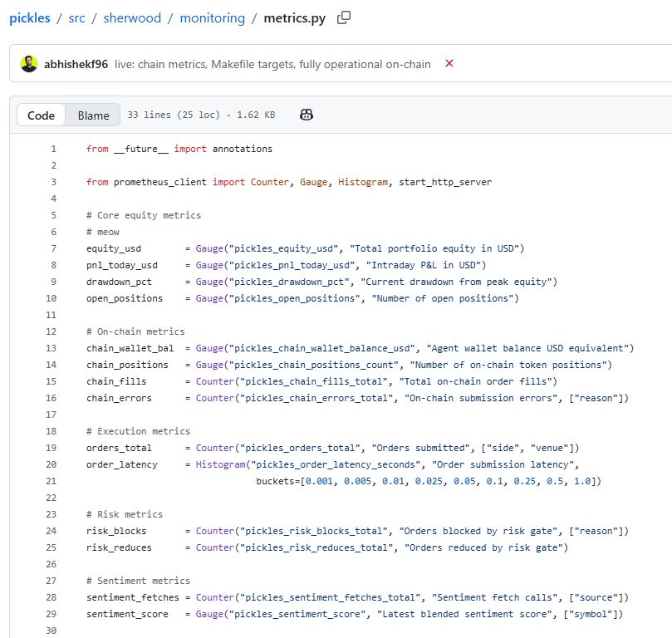
Task: Click the 'orders_total' variable name
Action: click(119, 448)
